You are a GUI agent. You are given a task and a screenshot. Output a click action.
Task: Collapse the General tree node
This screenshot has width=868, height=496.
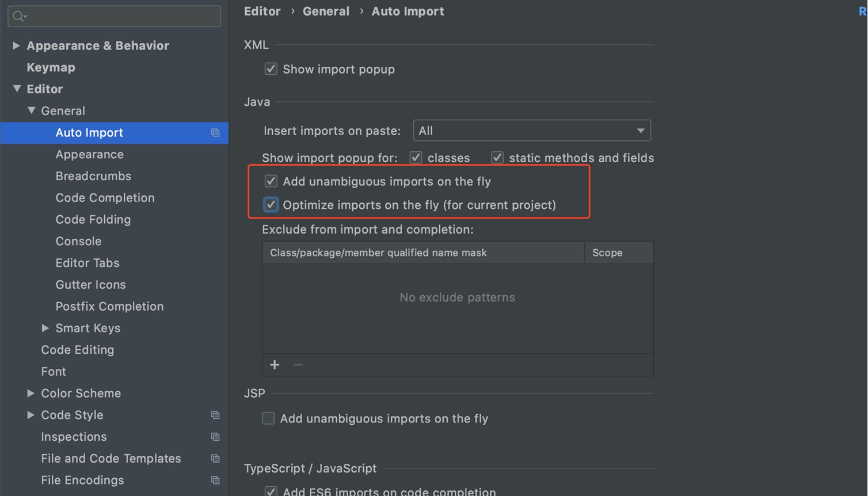pos(31,110)
